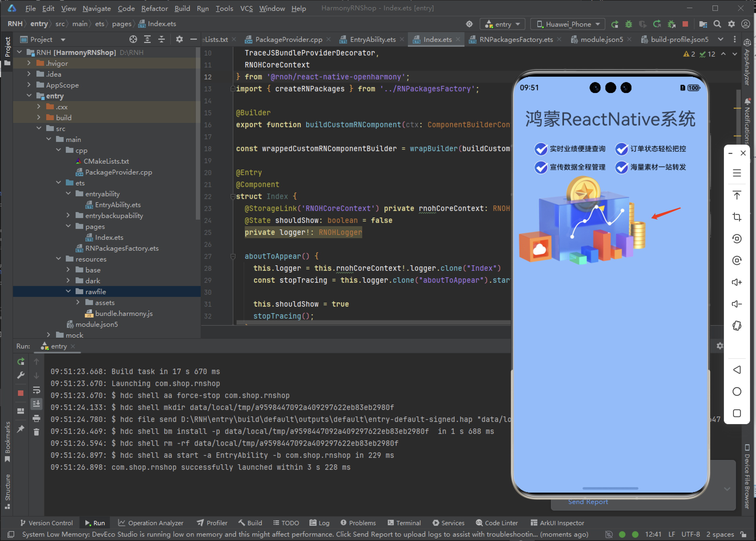Click the Debug bug icon in toolbar
756x541 pixels.
pos(628,24)
